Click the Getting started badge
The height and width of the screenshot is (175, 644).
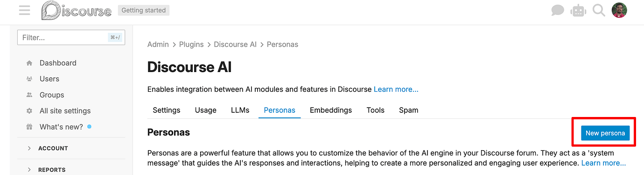click(x=144, y=10)
